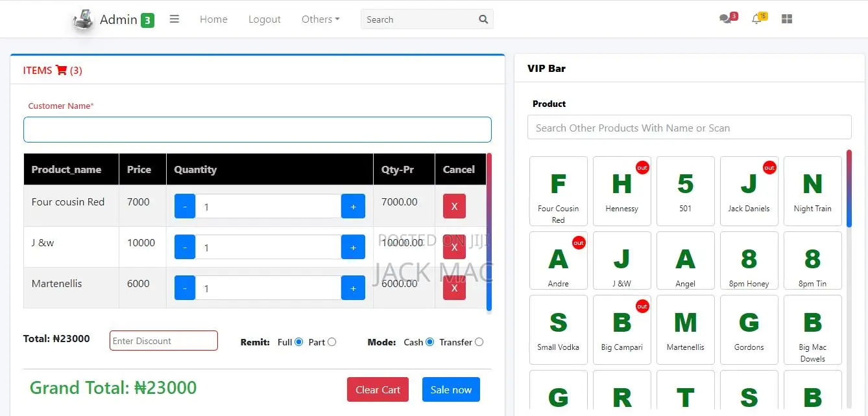The width and height of the screenshot is (868, 416).
Task: Click the Customer Name input field
Action: tap(257, 129)
